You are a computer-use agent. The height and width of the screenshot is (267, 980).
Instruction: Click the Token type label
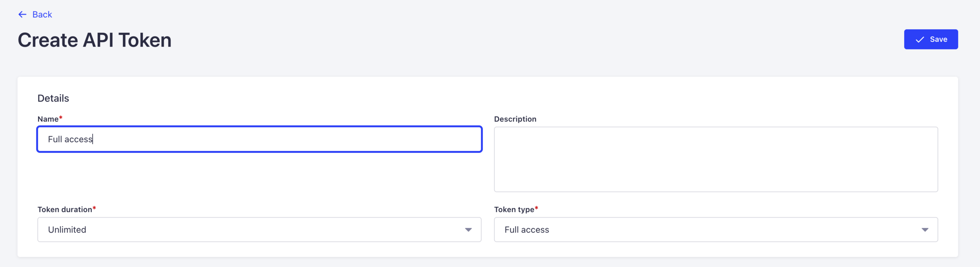514,209
